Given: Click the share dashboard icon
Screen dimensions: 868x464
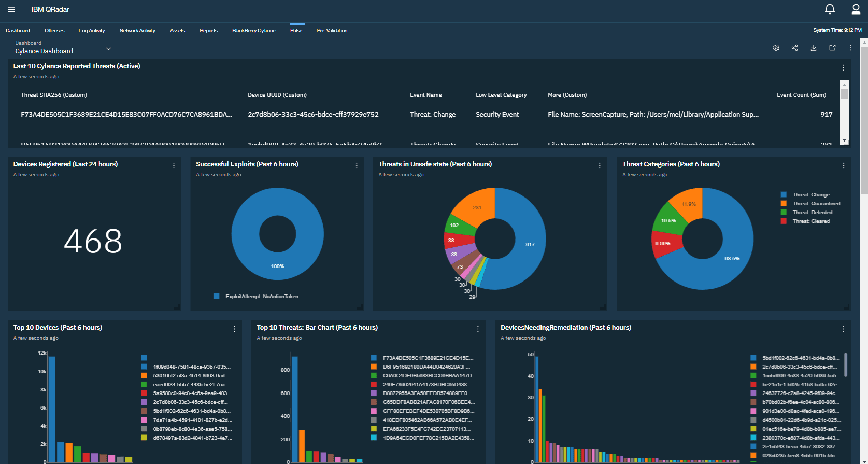Looking at the screenshot, I should [795, 48].
